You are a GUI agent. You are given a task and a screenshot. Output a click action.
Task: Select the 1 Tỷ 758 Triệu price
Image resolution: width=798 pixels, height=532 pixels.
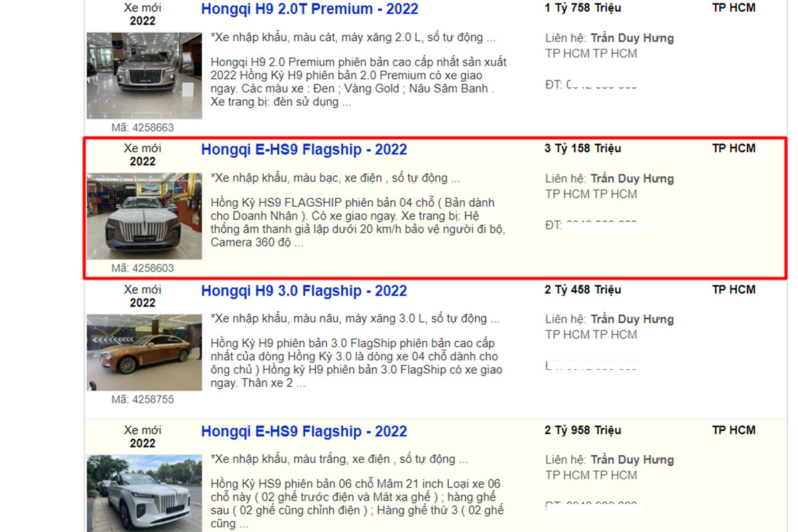tap(583, 8)
